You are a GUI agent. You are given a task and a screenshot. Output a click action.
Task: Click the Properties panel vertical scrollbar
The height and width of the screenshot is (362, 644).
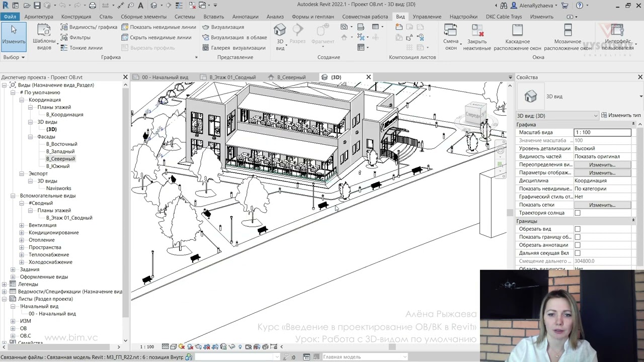[640, 196]
